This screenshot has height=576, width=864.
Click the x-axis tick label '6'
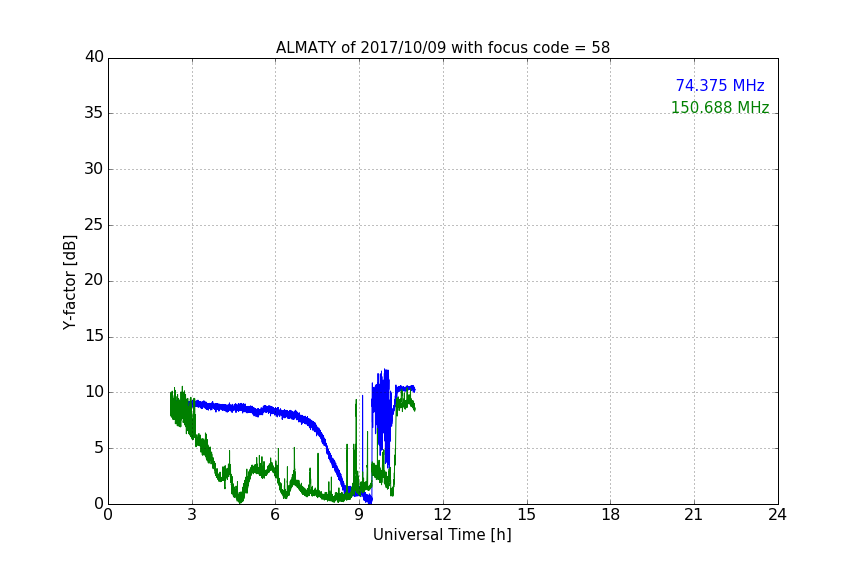click(x=276, y=515)
